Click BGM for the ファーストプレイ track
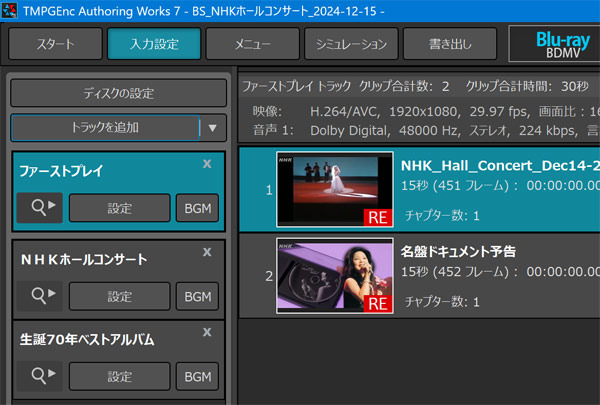This screenshot has width=600, height=405. [197, 208]
